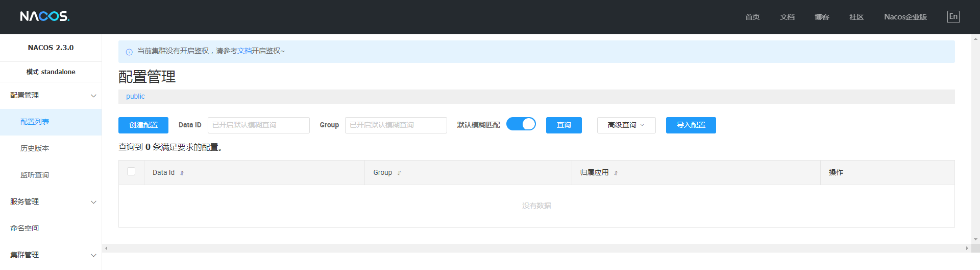Toggle the 默认模糊匹配 switch off
The image size is (980, 270).
click(x=521, y=124)
